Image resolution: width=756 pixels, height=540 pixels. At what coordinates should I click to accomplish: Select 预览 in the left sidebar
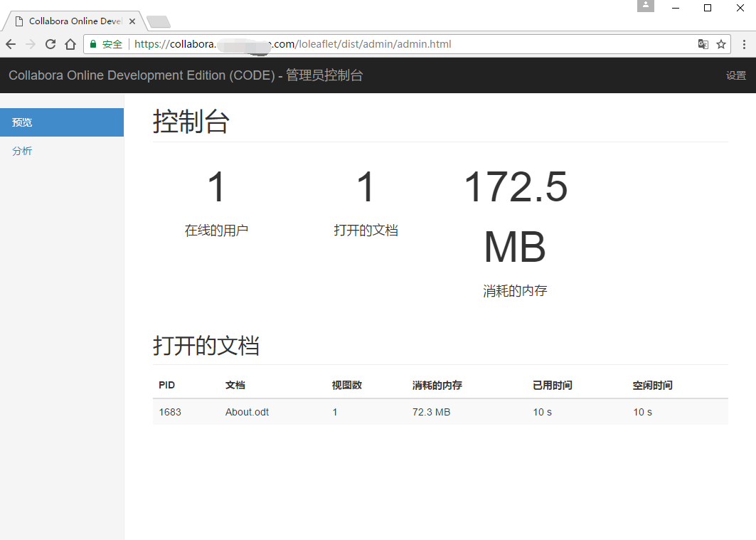click(x=22, y=122)
